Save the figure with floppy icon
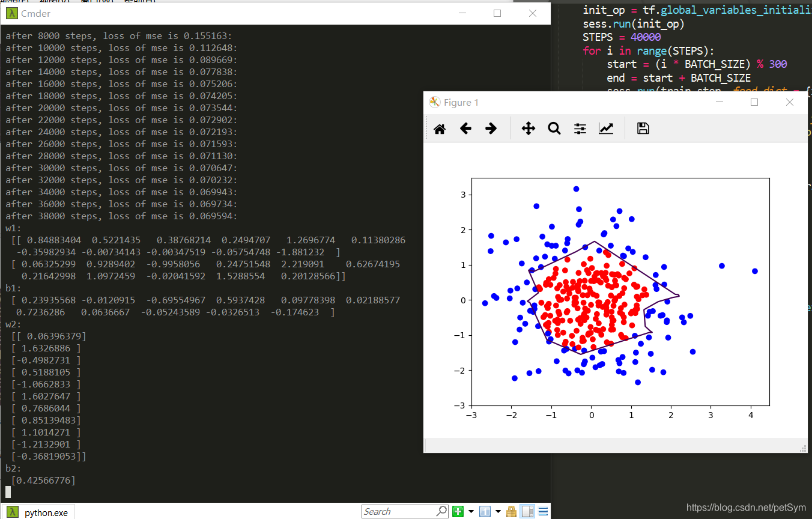 (643, 129)
